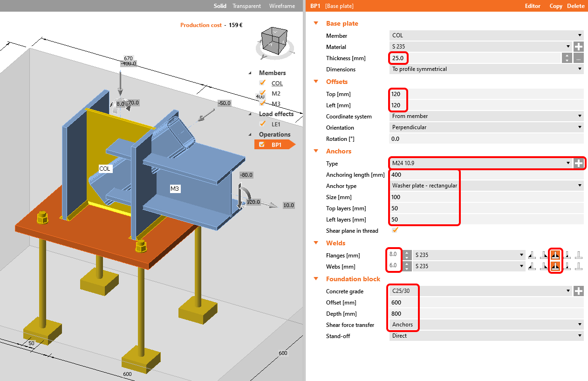Toggle the LE1 load effect checkbox
The width and height of the screenshot is (588, 381).
click(x=263, y=124)
